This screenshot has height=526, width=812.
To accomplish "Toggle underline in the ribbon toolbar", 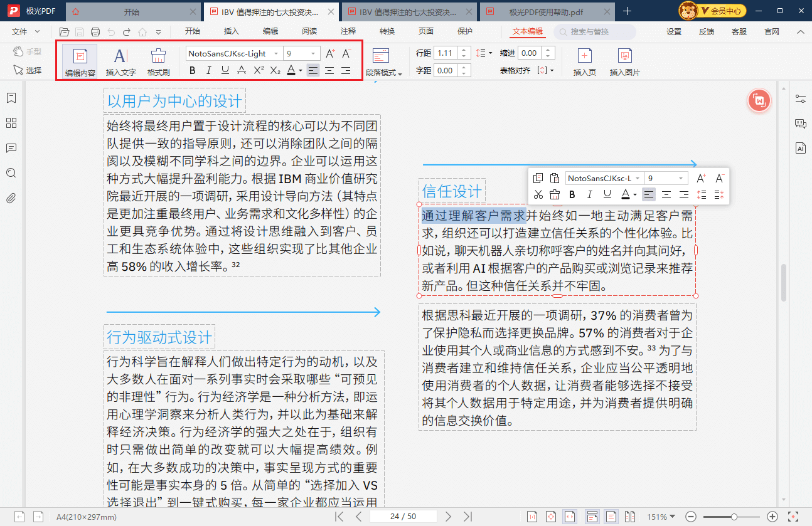I will (225, 70).
